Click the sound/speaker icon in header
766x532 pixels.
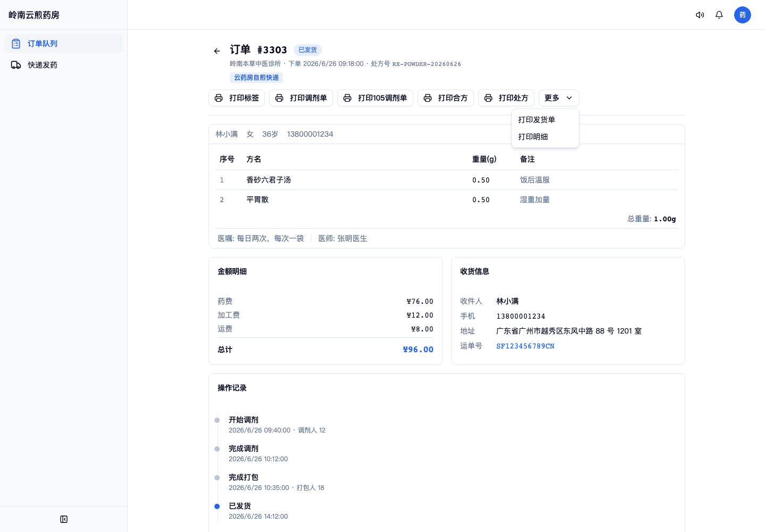[x=700, y=15]
